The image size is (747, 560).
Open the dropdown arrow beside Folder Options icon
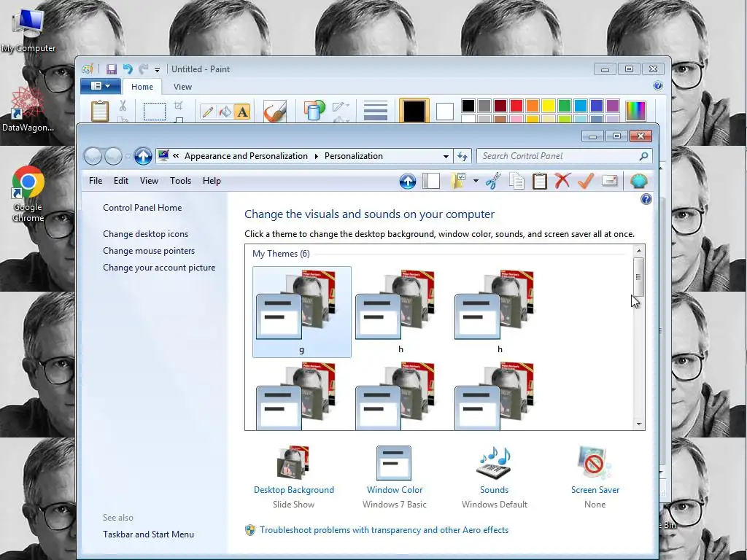476,181
